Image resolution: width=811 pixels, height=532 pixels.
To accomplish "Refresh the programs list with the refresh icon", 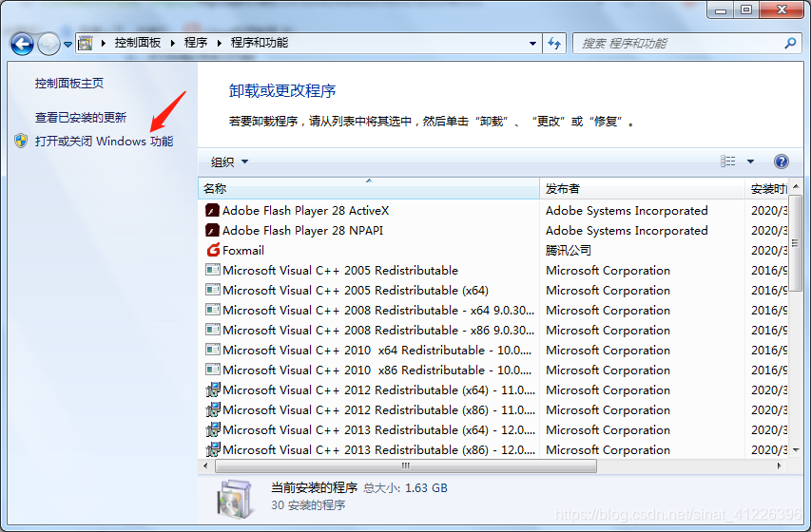I will 554,44.
